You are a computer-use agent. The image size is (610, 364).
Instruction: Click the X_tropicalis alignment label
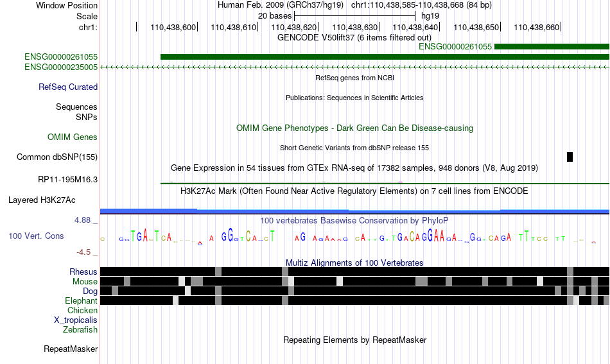(76, 320)
